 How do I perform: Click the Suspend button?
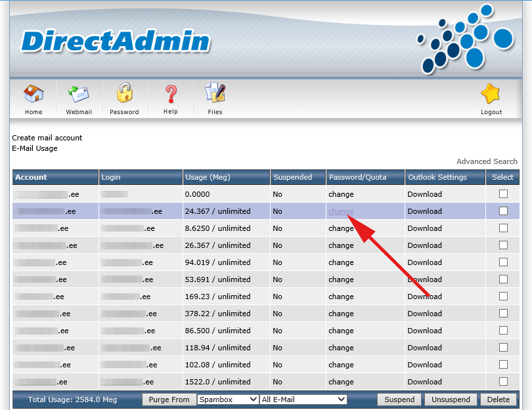click(x=399, y=400)
